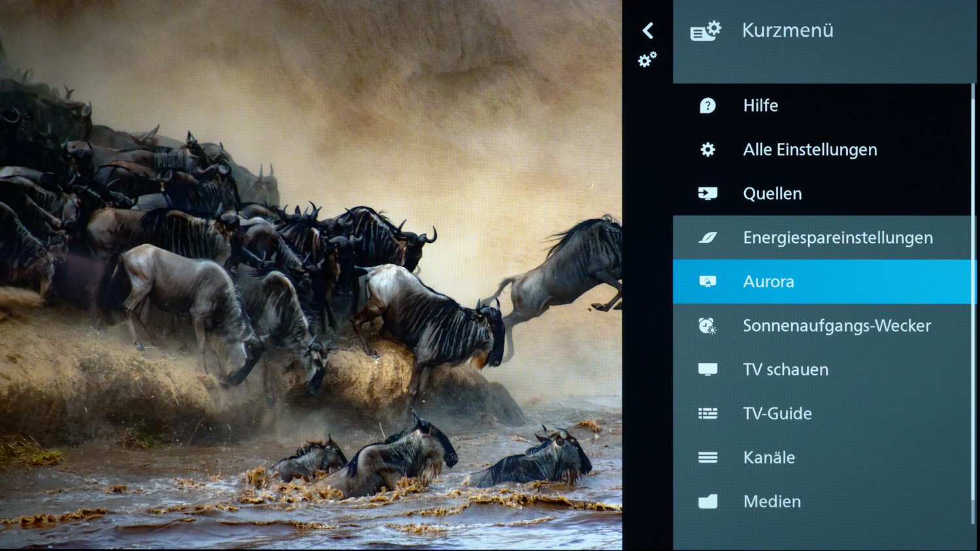Click the Kurzmenü header icon
This screenshot has width=980, height=551.
tap(706, 31)
